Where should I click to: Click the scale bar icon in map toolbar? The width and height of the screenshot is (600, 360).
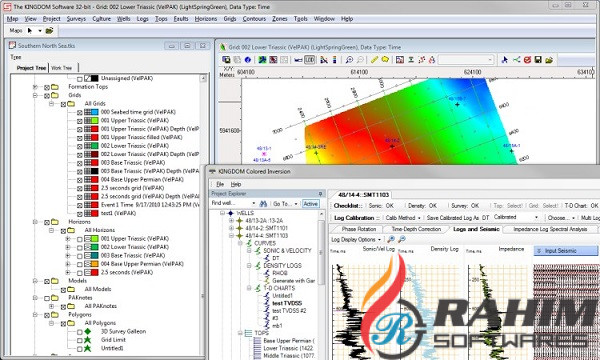point(298,60)
